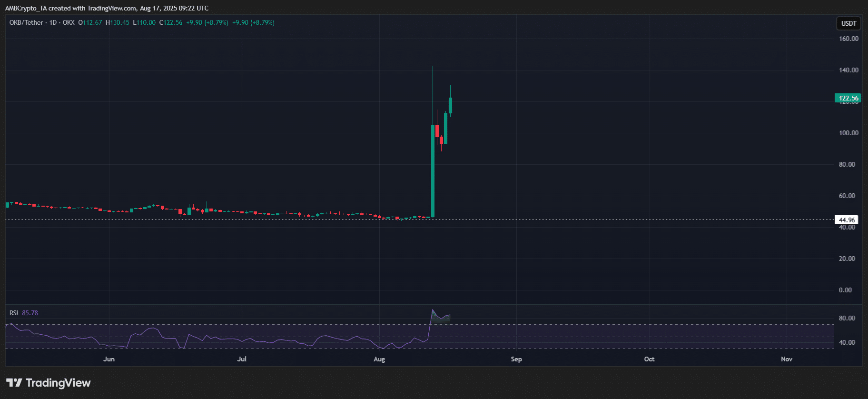Click the 160.00 price axis label

tap(848, 39)
